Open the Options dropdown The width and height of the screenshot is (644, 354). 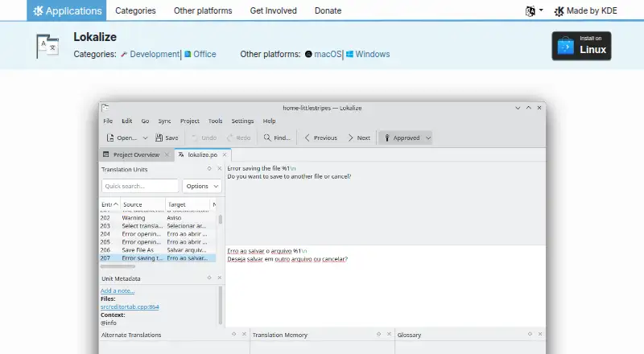pyautogui.click(x=202, y=186)
